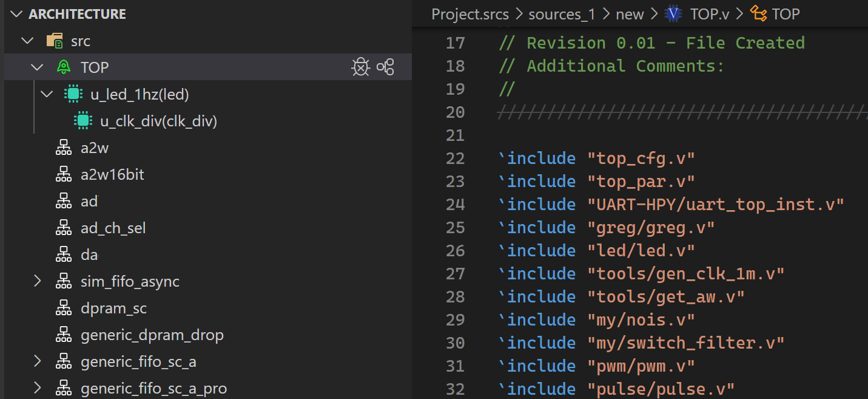Click the Verilog file icon in the breadcrumb
The width and height of the screenshot is (868, 399).
(673, 13)
